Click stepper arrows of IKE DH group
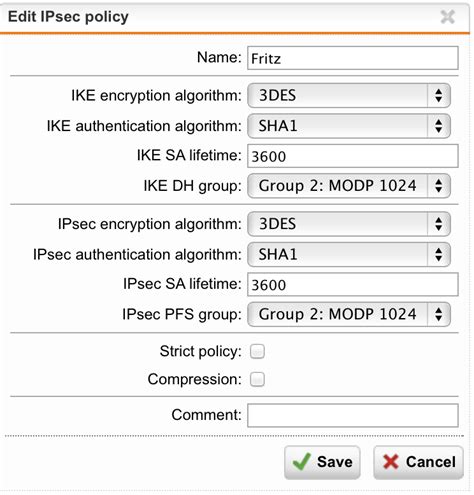This screenshot has height=495, width=474. [438, 186]
